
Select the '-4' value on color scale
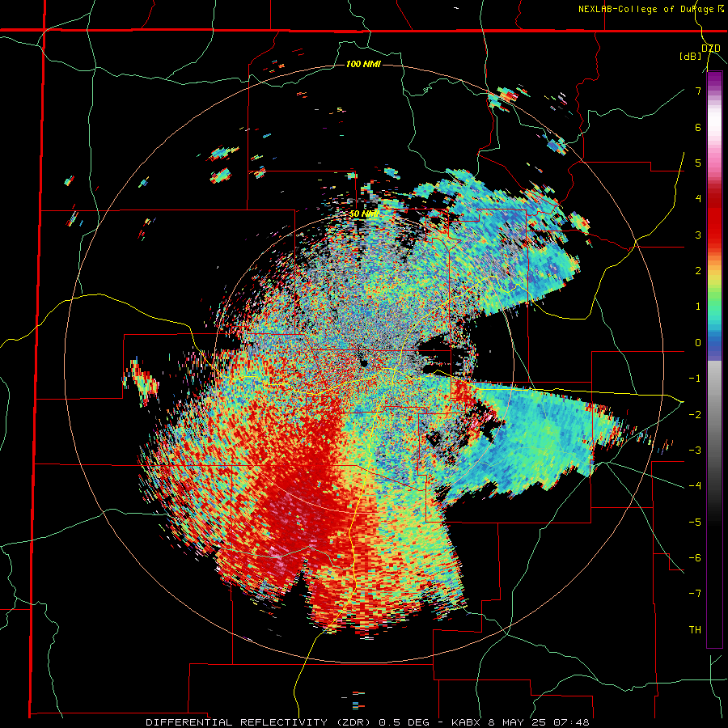pos(695,486)
